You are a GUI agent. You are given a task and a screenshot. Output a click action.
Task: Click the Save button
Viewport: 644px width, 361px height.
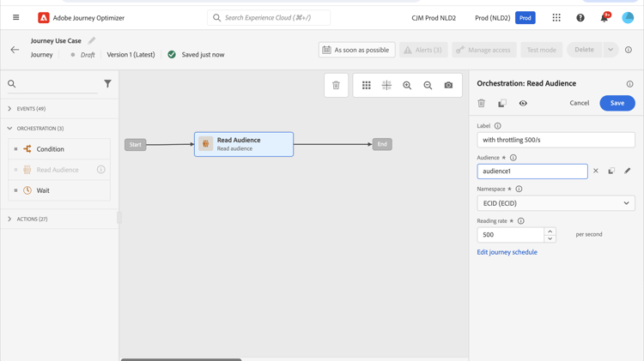tap(617, 103)
